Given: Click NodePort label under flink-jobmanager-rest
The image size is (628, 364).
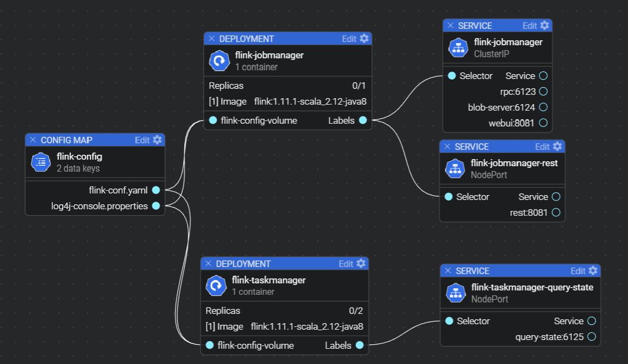Looking at the screenshot, I should [x=488, y=174].
